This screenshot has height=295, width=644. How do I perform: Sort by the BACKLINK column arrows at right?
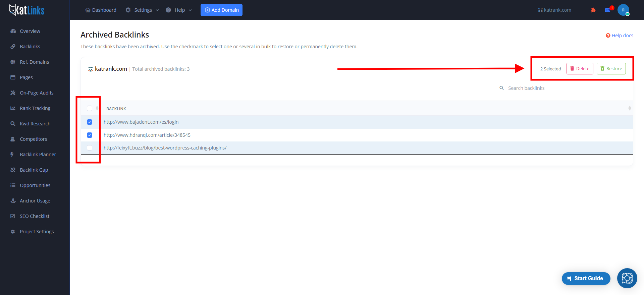pos(630,108)
